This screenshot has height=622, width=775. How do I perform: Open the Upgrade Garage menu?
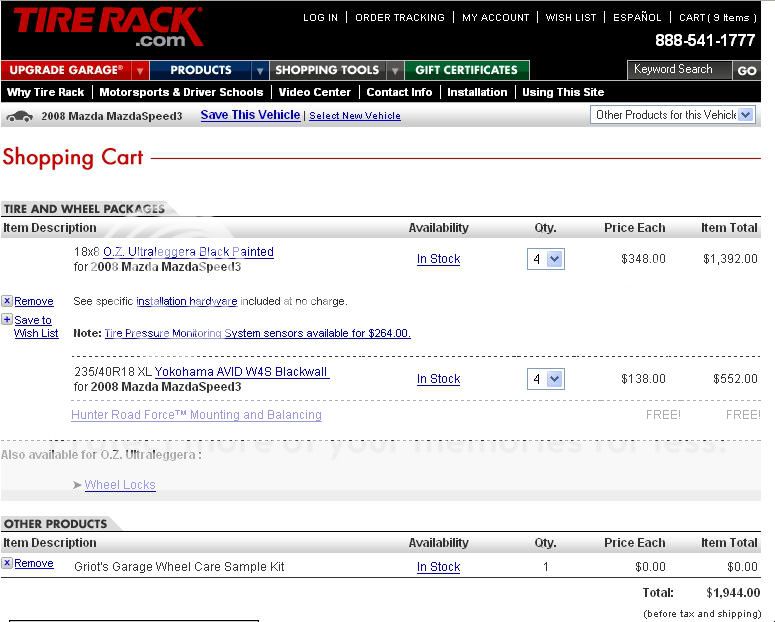click(67, 70)
